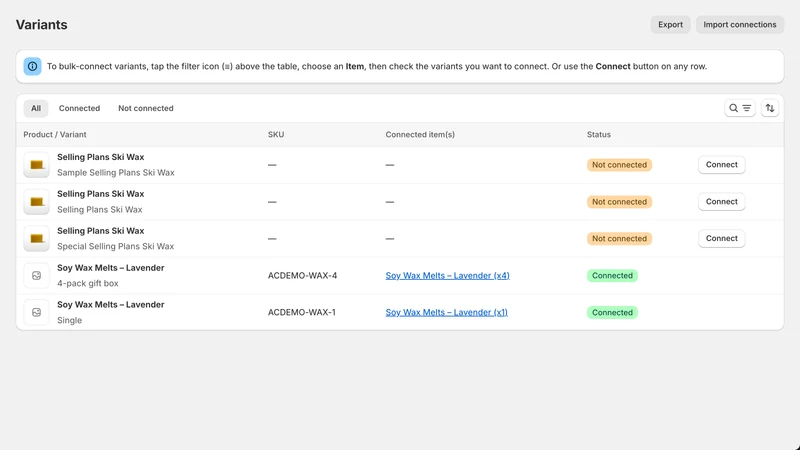Screen dimensions: 800x450
Task: Connect the Special Selling Plans Ski Wax variant
Action: click(721, 238)
